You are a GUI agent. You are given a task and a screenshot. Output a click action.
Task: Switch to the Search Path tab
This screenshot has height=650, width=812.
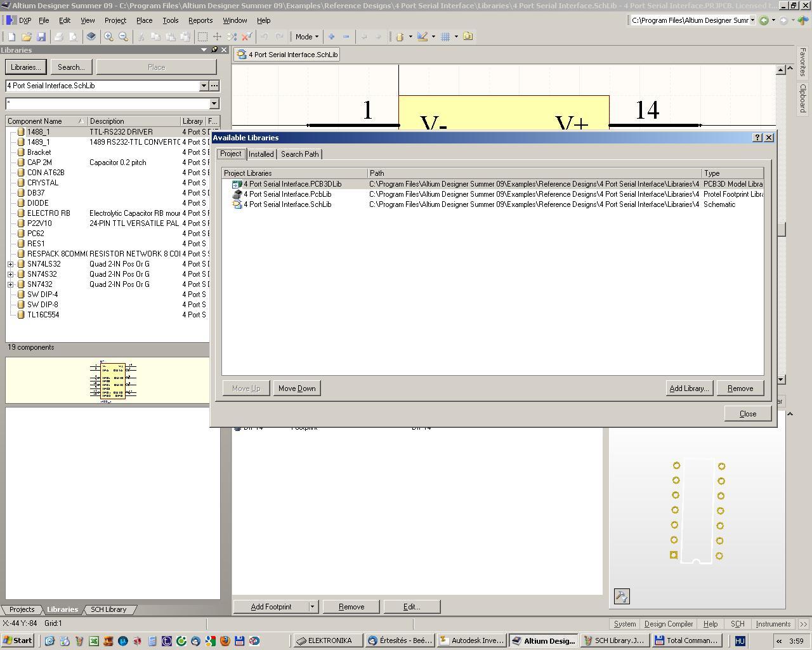[299, 154]
